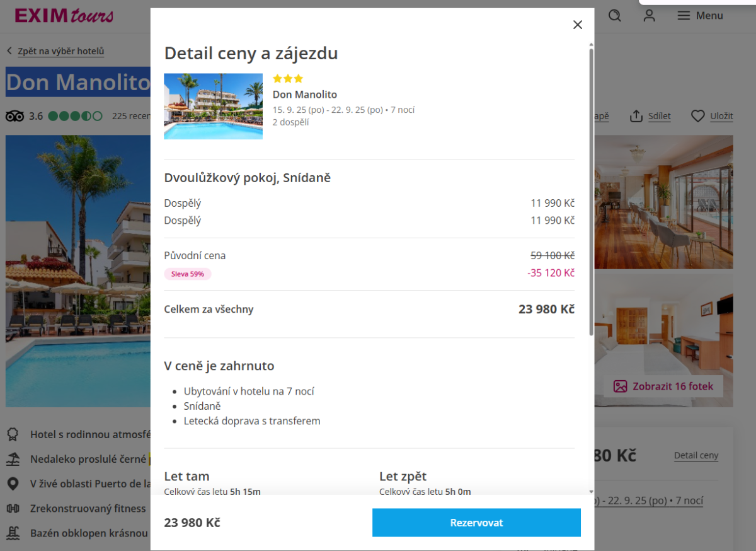Click the back chevron before Zpět na výběr hotelů

9,52
